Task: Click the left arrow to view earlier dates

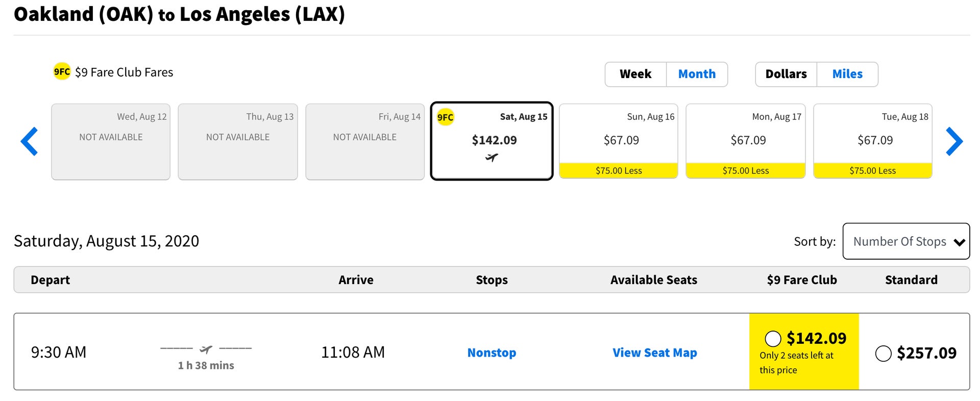Action: (29, 141)
